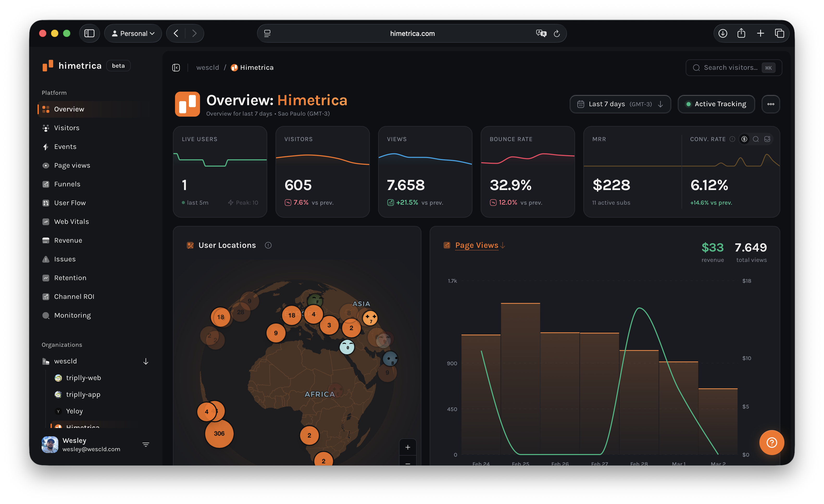Open the Last 7 days date picker
824x504 pixels.
(x=620, y=104)
